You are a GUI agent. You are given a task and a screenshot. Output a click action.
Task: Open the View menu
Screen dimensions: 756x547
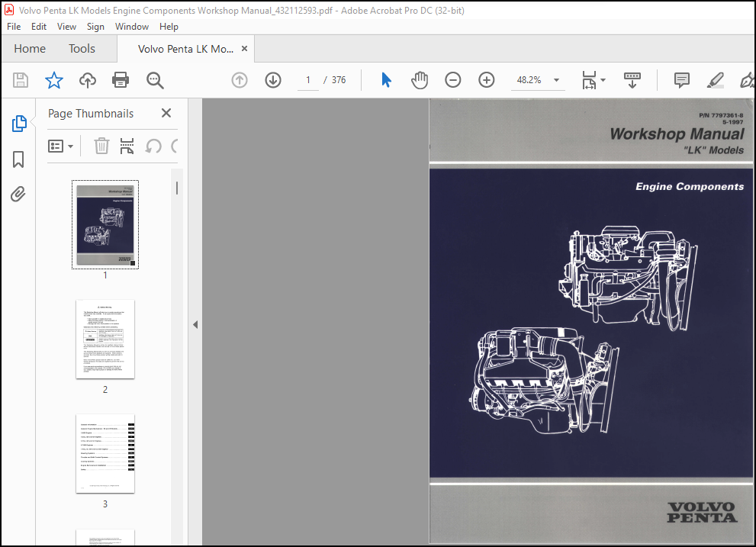coord(66,27)
